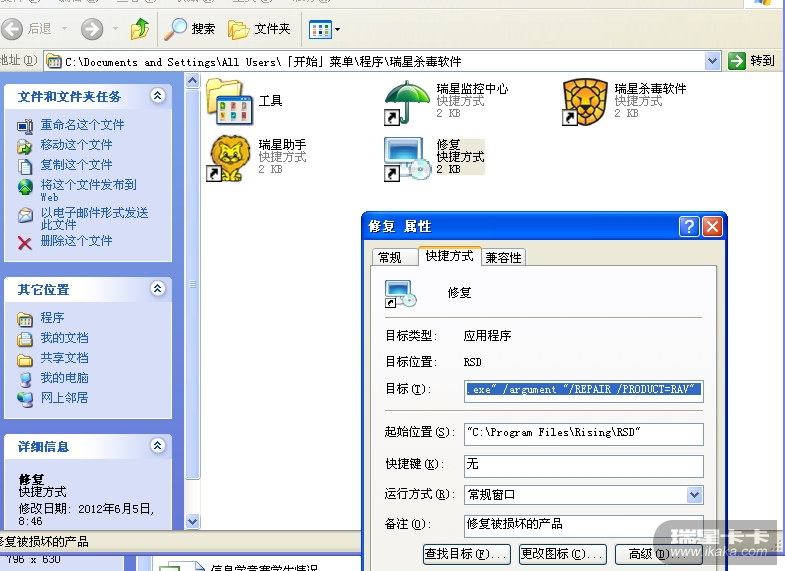Viewport: 785px width, 571px height.
Task: Click the 快捷键 shortcut key field
Action: pos(584,465)
